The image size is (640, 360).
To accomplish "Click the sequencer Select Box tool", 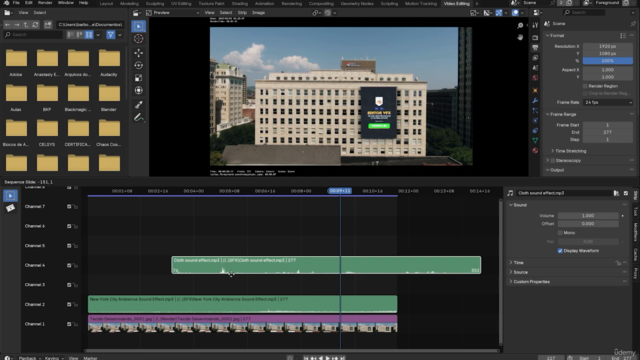I will [11, 196].
